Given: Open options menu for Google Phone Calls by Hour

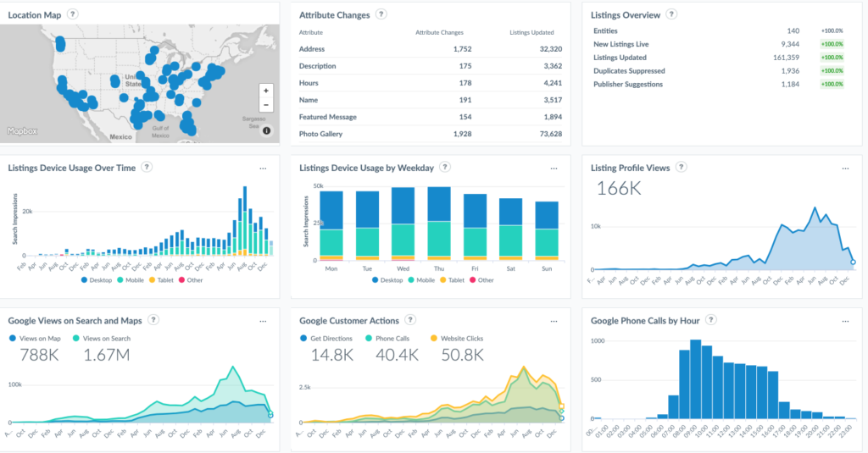Looking at the screenshot, I should point(845,322).
